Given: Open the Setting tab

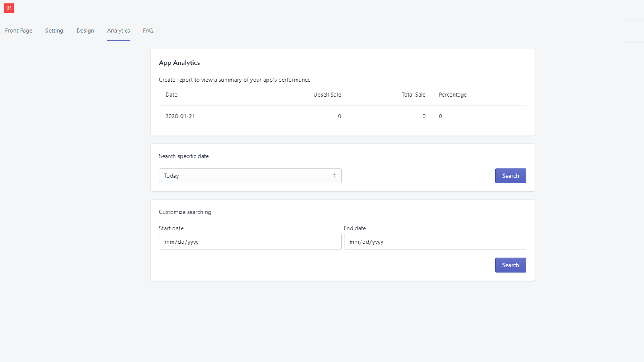Looking at the screenshot, I should (54, 30).
